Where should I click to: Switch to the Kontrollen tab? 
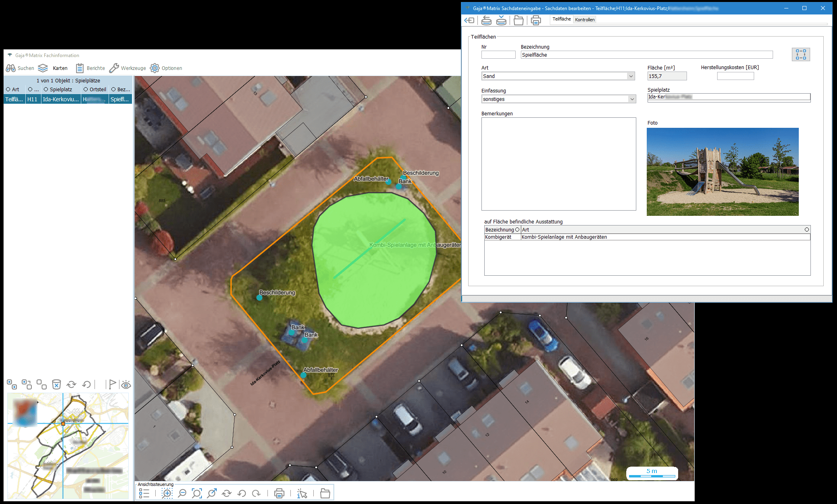[x=584, y=20]
